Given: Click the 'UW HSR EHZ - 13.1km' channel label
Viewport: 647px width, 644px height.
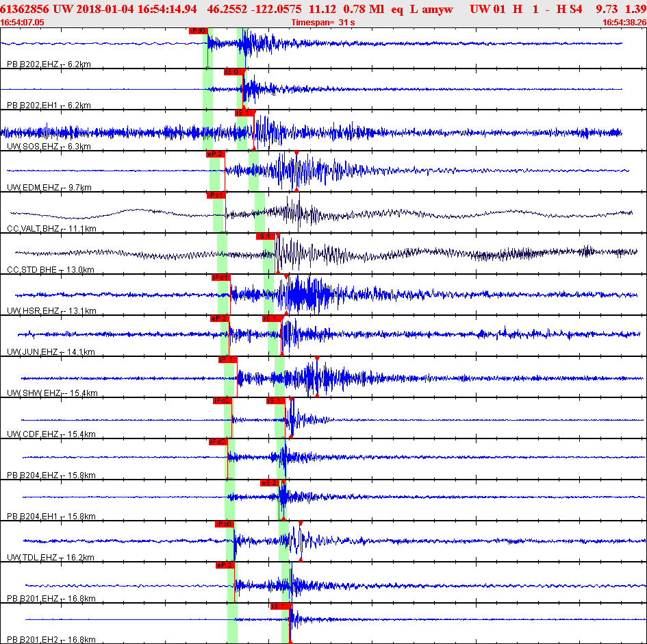Looking at the screenshot, I should [x=51, y=310].
